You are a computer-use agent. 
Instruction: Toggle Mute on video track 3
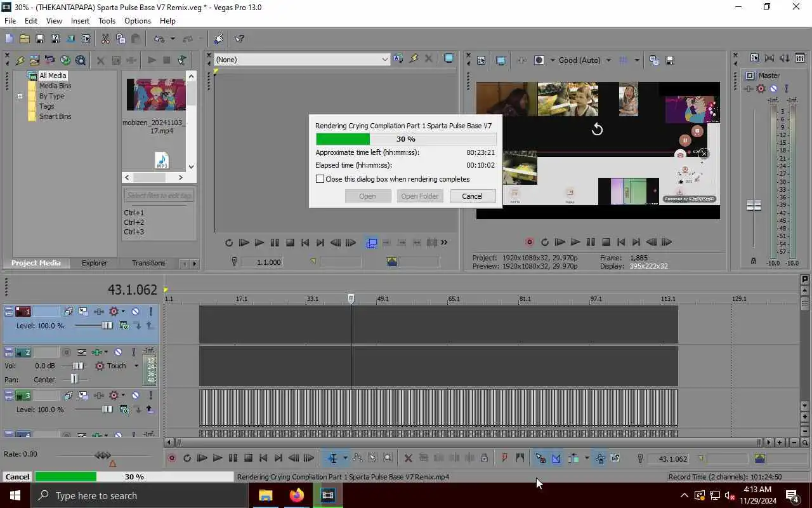coord(135,395)
